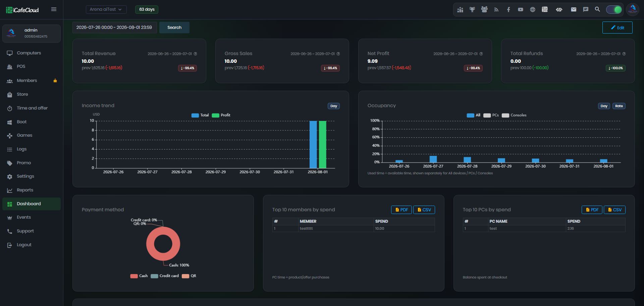Open the mail envelope icon

[574, 9]
